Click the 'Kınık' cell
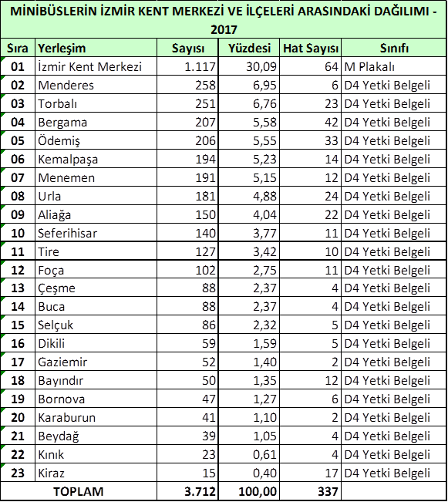448x502 pixels. coord(96,454)
